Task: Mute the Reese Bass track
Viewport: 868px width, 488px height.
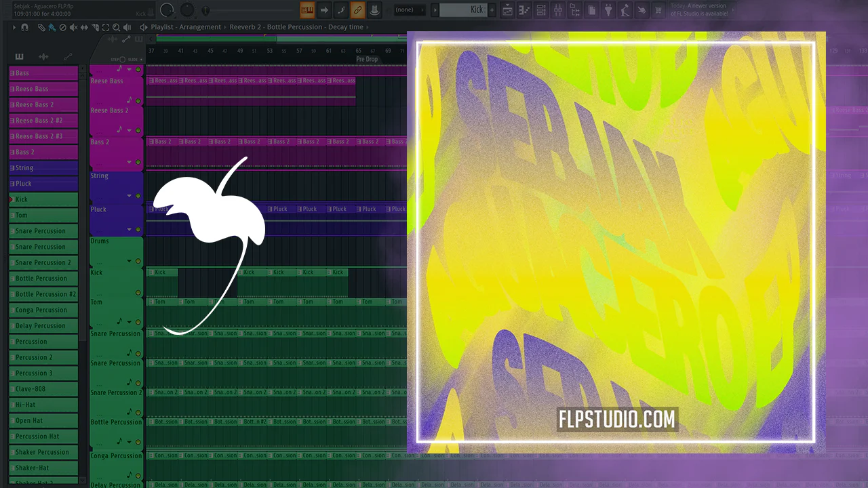Action: click(138, 101)
